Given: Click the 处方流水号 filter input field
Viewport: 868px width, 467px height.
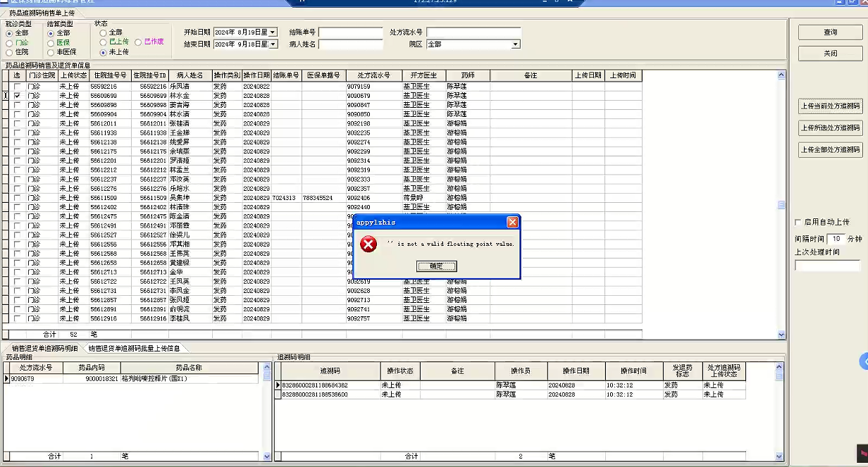Looking at the screenshot, I should coord(473,32).
